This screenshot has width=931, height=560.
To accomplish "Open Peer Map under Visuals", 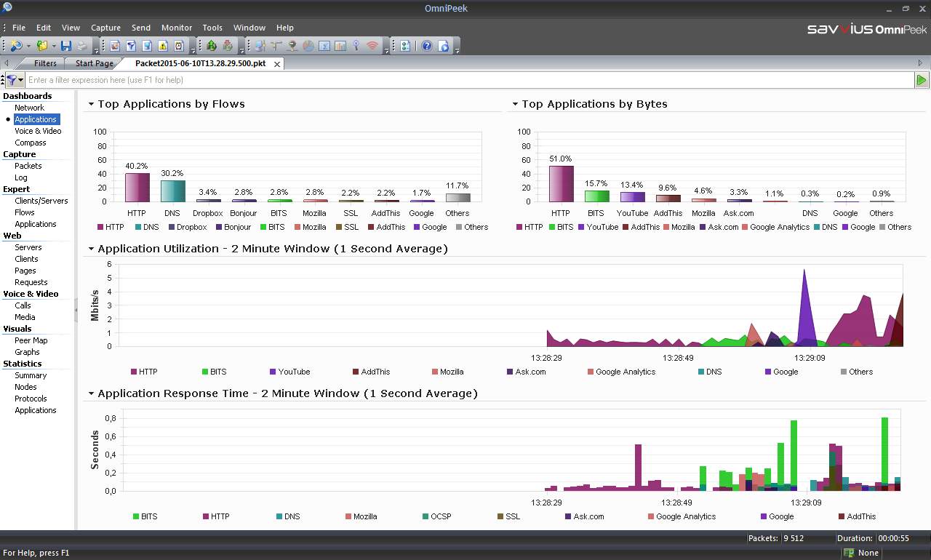I will [31, 340].
